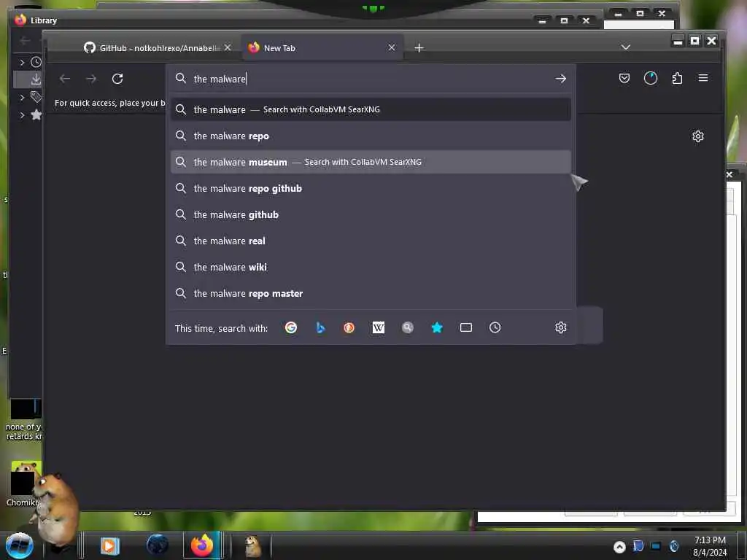Choose the 'the malware real' suggestion
The width and height of the screenshot is (747, 560).
click(x=371, y=241)
